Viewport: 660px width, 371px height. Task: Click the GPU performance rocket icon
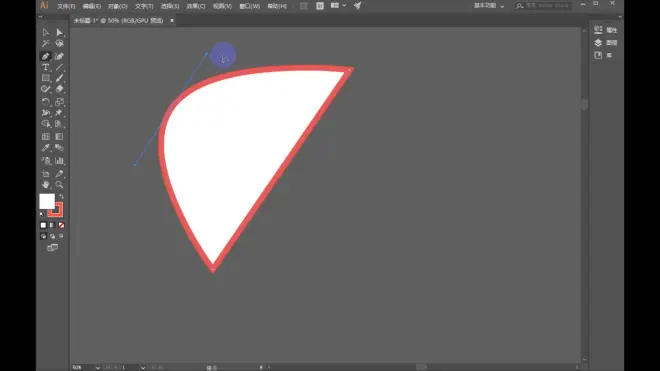(357, 5)
